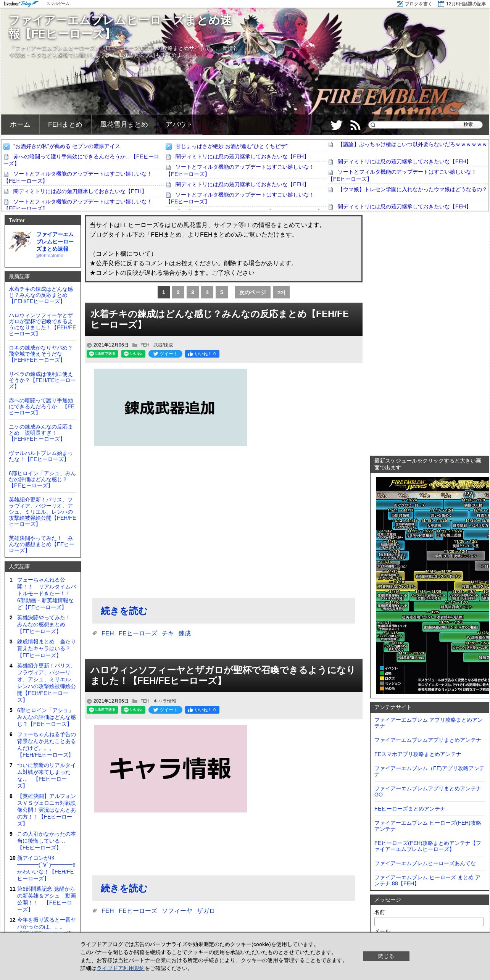Open sidebar link ヴァルハルトプレム始まったな！
The image size is (490, 980).
pos(40,456)
